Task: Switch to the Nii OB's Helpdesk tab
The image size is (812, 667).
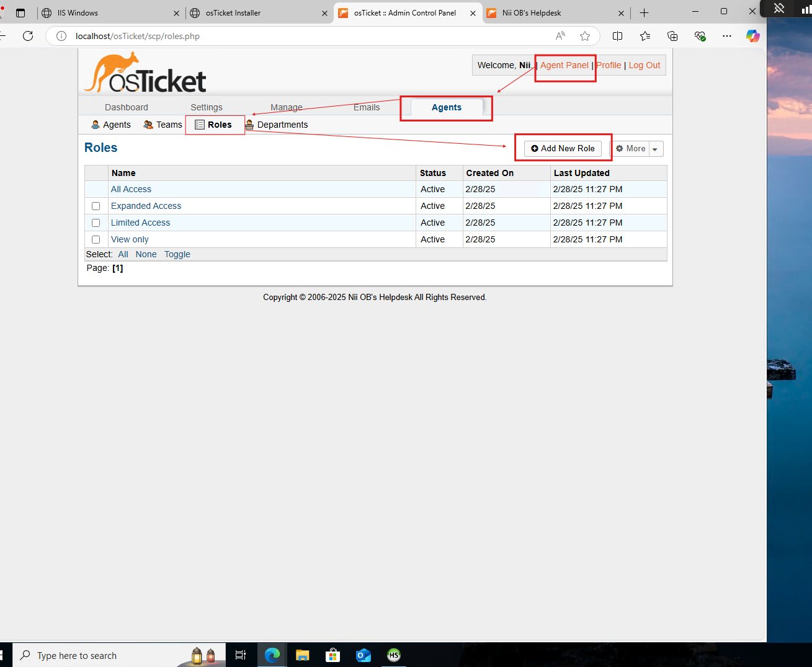Action: tap(546, 12)
